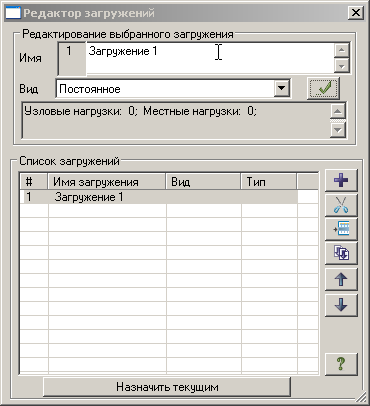Viewport: 370px width, 406px height.
Task: Click the window icon in the title bar
Action: tap(13, 13)
